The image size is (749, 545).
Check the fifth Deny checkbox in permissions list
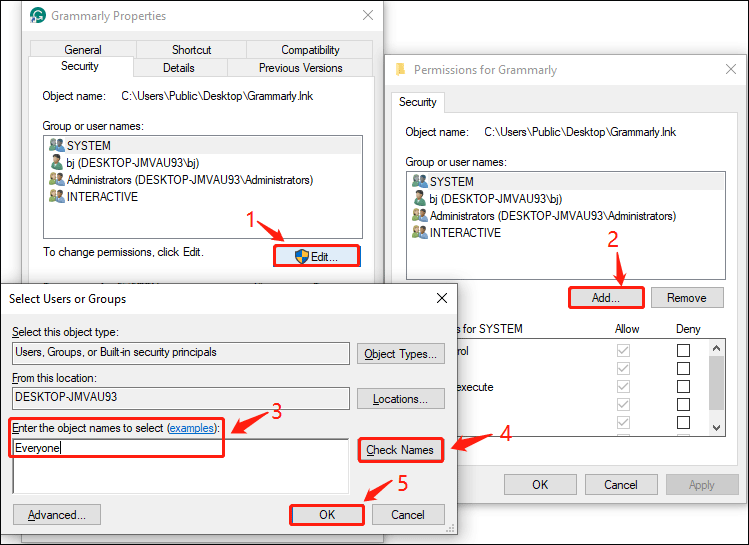tap(684, 422)
